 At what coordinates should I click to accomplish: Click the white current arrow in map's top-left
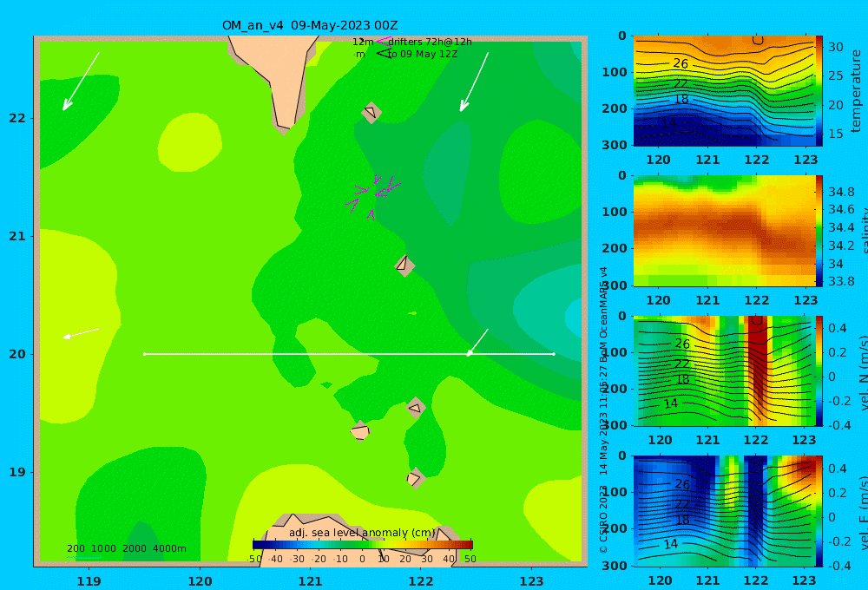click(x=81, y=82)
